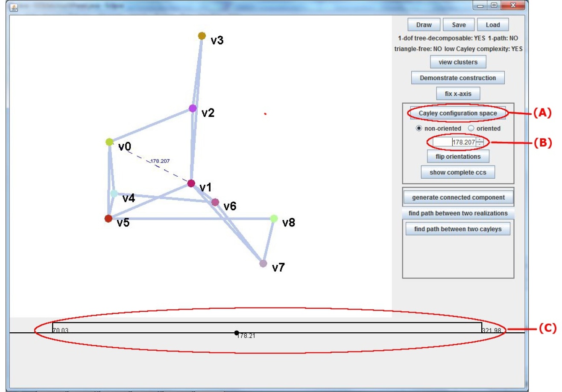Viewport: 562px width, 392px height.
Task: Select vertex v1 node
Action: pyautogui.click(x=191, y=183)
